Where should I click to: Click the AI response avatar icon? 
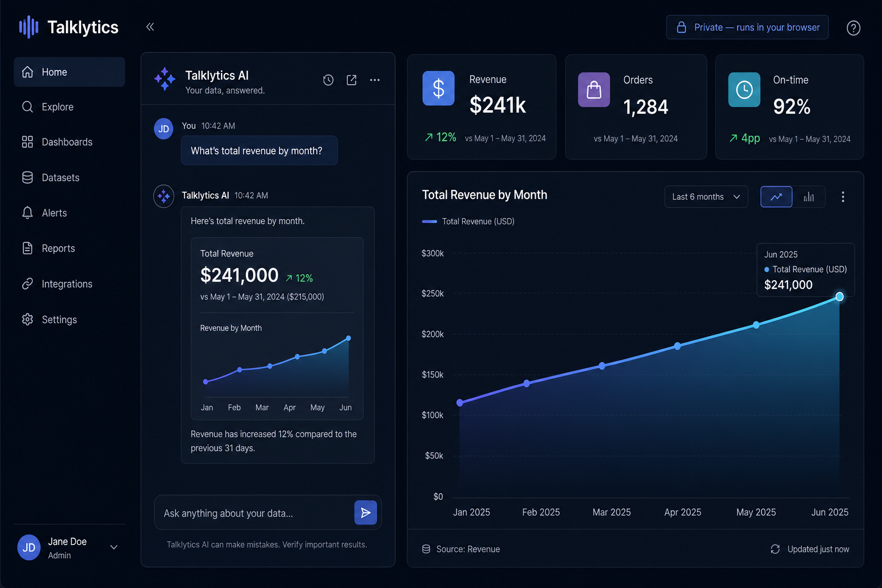click(164, 196)
